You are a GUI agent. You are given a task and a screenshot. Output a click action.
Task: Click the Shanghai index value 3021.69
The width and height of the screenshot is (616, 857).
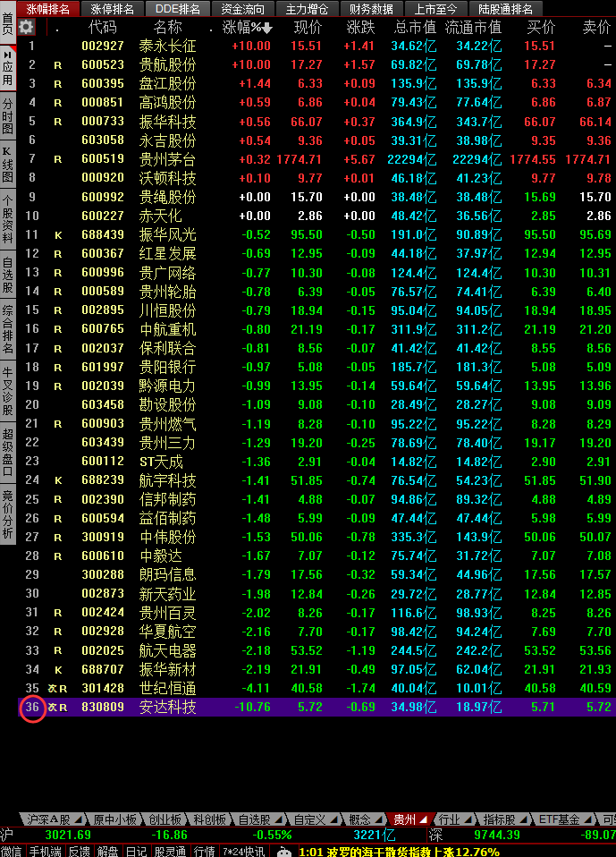click(68, 836)
